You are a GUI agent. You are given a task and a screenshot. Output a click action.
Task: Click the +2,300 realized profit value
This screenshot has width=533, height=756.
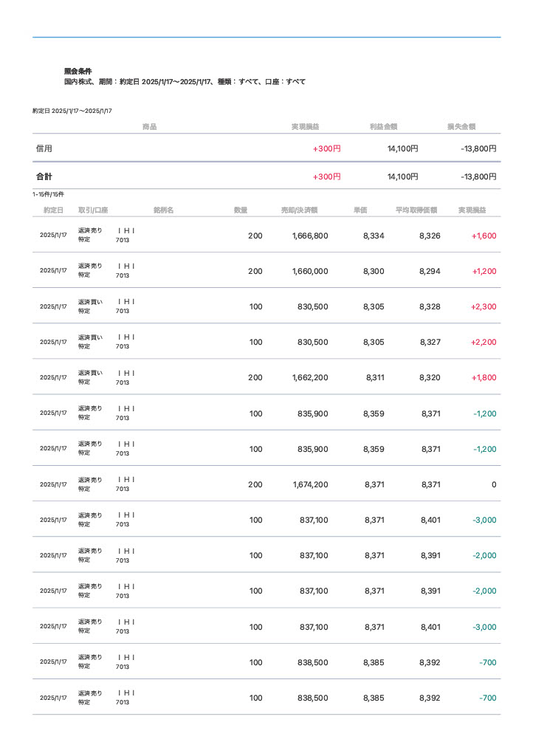[484, 307]
